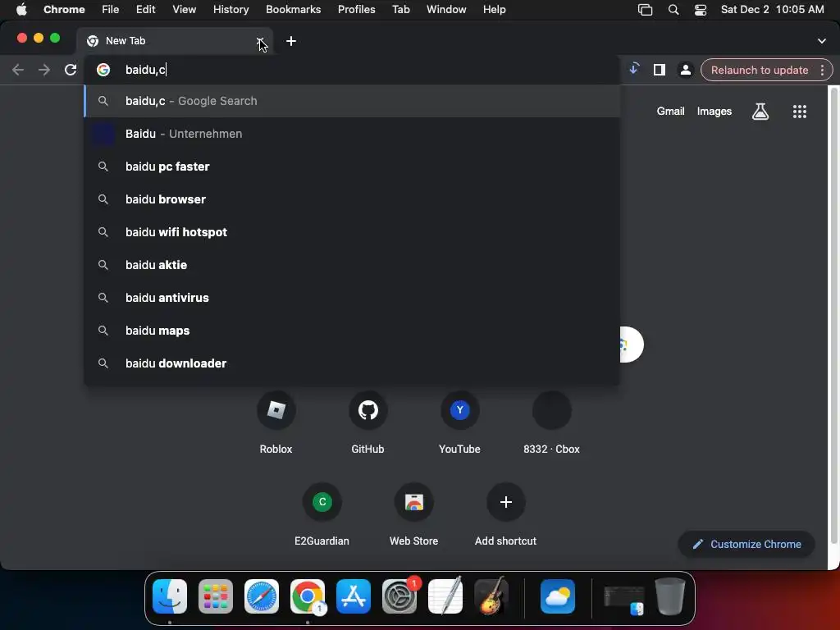Image resolution: width=840 pixels, height=630 pixels.
Task: Click the address bar with baidu,c
Action: [x=352, y=70]
